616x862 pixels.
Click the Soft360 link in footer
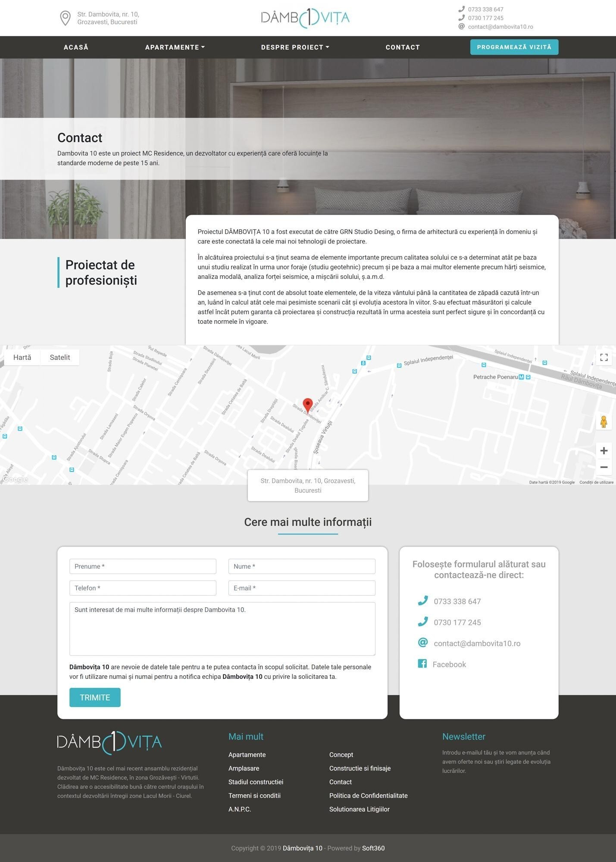pos(373,848)
